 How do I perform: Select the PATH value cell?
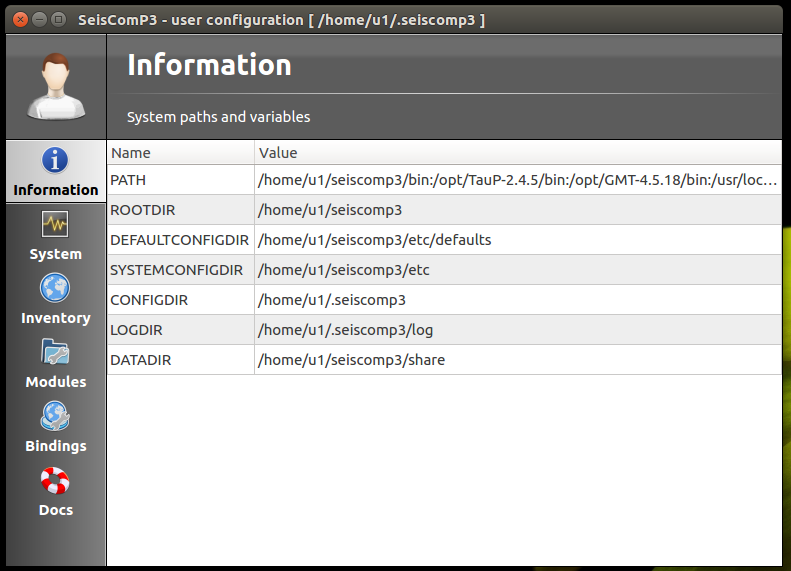click(518, 180)
